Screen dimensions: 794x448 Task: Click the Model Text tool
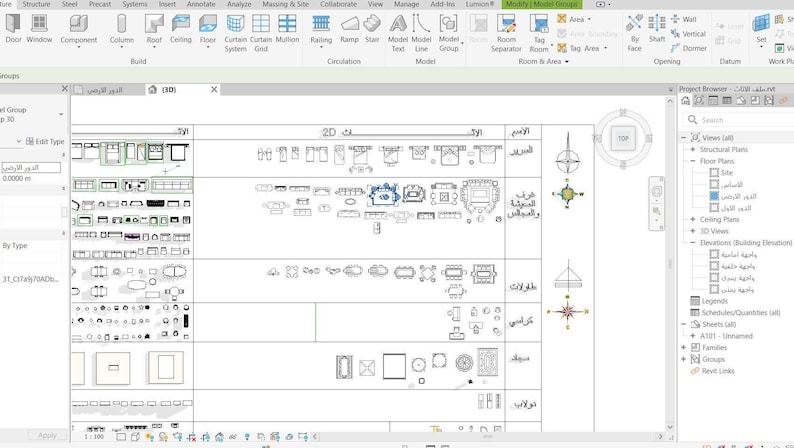click(398, 33)
